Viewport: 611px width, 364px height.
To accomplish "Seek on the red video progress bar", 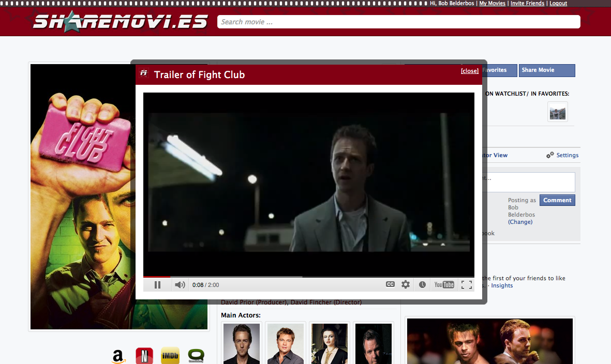I will pyautogui.click(x=309, y=277).
